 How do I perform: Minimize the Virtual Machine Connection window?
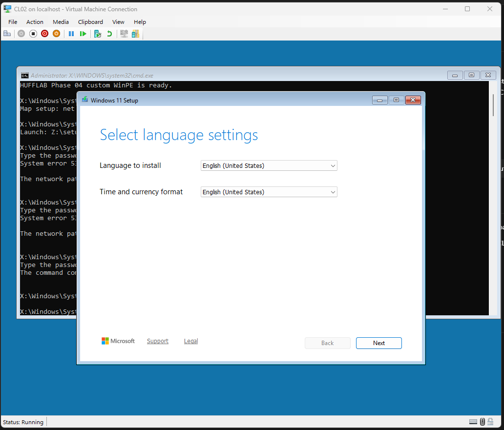point(445,9)
